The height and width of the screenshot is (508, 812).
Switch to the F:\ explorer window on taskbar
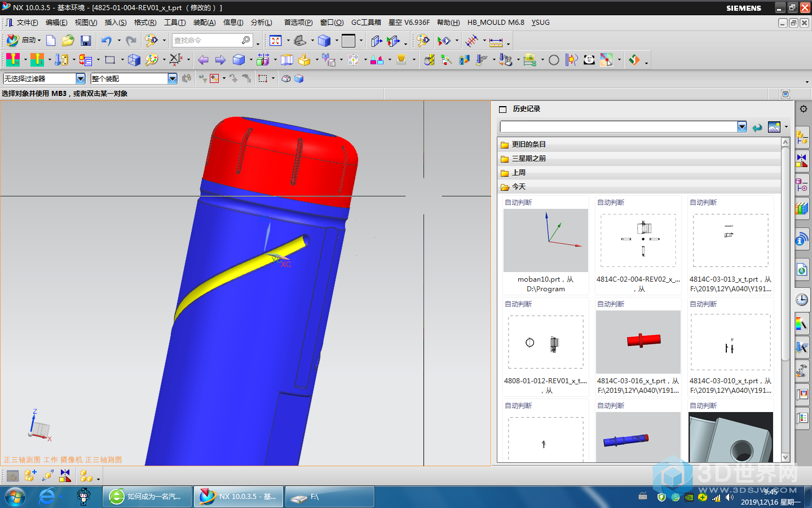329,497
